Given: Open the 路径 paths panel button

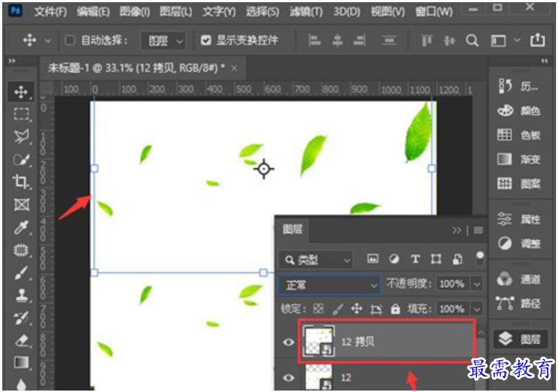Looking at the screenshot, I should [519, 303].
